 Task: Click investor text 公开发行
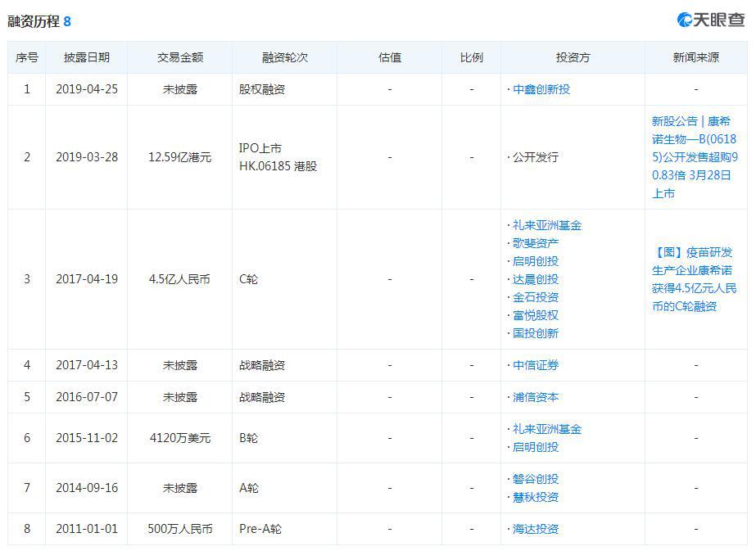tap(536, 157)
